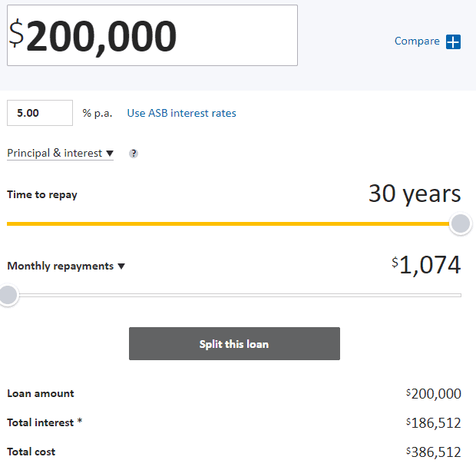This screenshot has height=470, width=476.
Task: Open the Monthly repayments frequency dropdown
Action: pyautogui.click(x=66, y=266)
